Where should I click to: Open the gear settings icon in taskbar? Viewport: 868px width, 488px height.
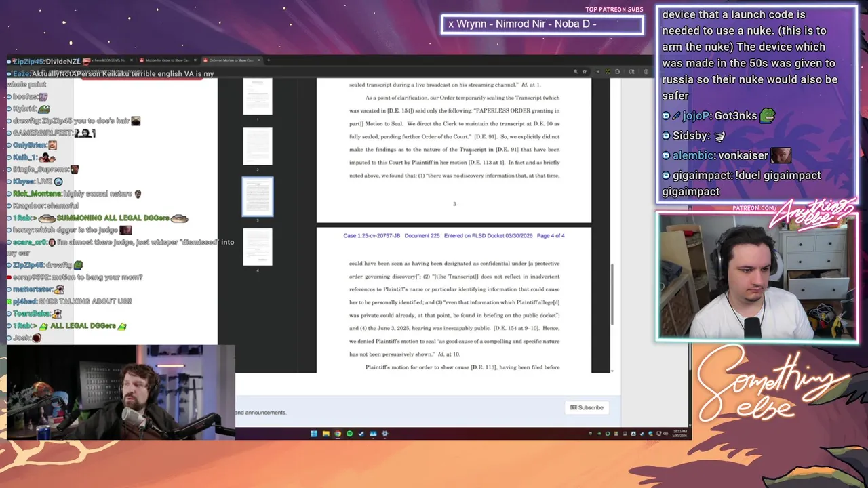pyautogui.click(x=384, y=434)
